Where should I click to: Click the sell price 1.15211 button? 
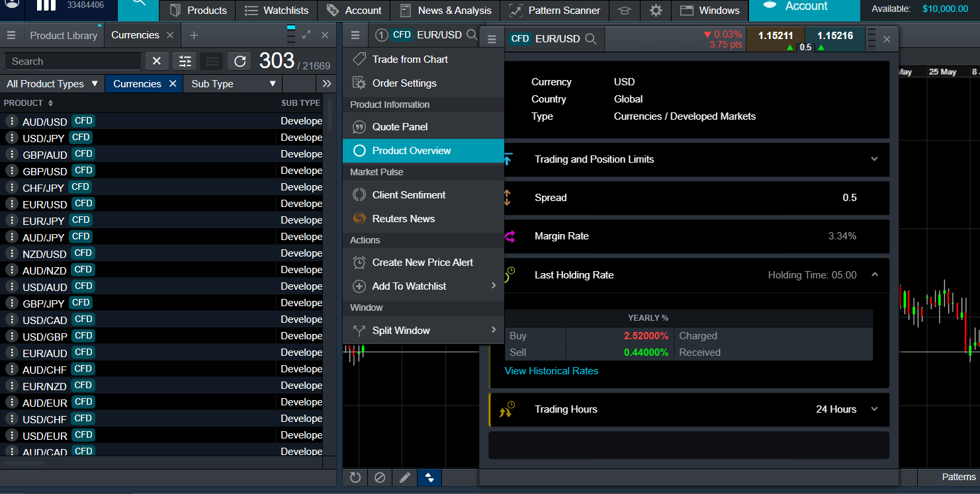pos(776,39)
